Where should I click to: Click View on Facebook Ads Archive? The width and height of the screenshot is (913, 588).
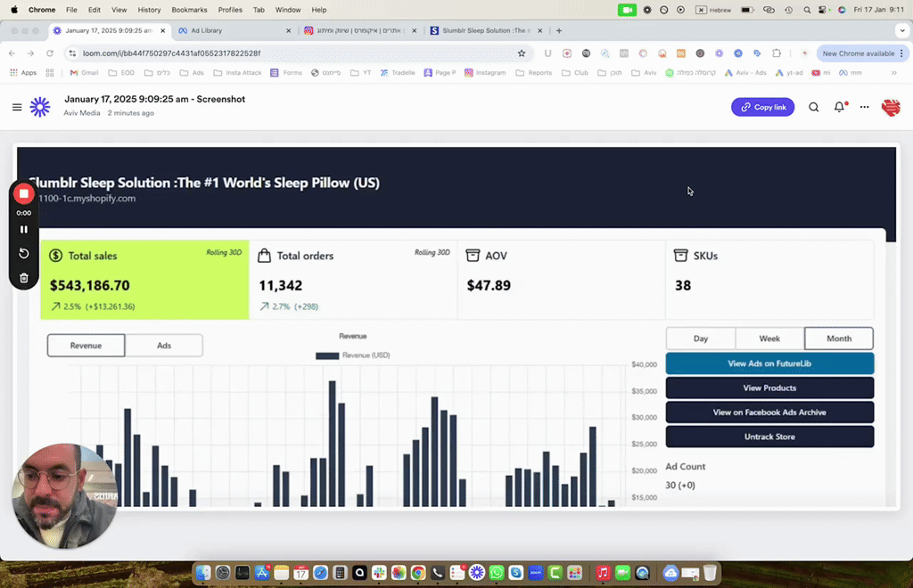pyautogui.click(x=769, y=412)
